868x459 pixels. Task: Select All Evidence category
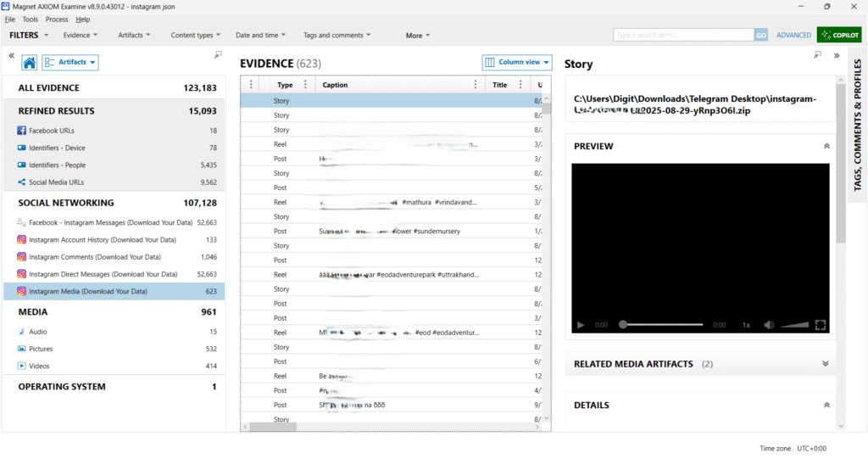coord(114,88)
